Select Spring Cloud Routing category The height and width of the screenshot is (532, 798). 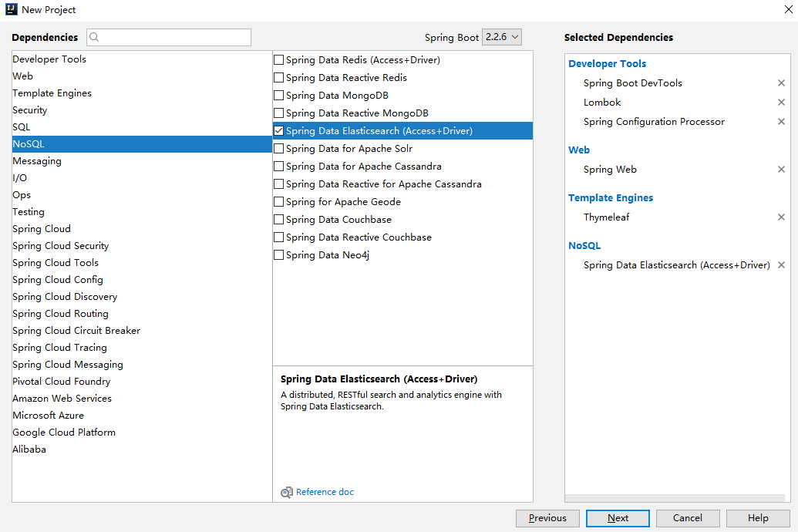(x=142, y=314)
